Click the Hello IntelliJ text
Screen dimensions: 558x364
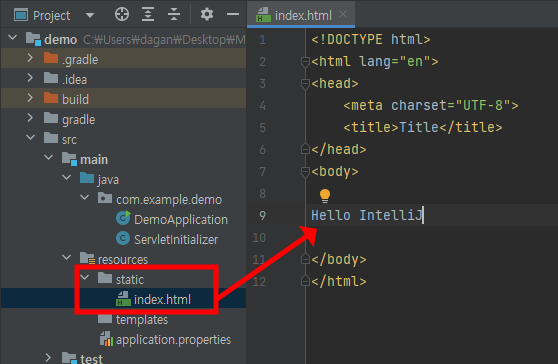click(x=367, y=215)
